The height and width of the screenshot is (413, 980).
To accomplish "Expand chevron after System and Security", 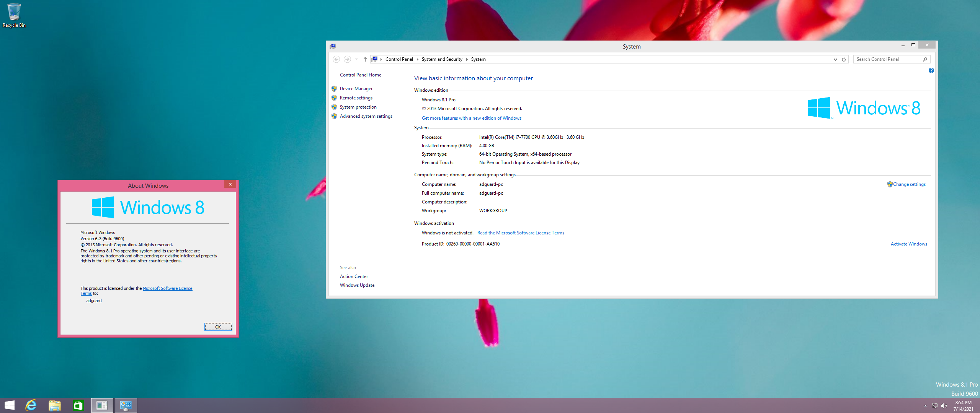I will pyautogui.click(x=467, y=59).
